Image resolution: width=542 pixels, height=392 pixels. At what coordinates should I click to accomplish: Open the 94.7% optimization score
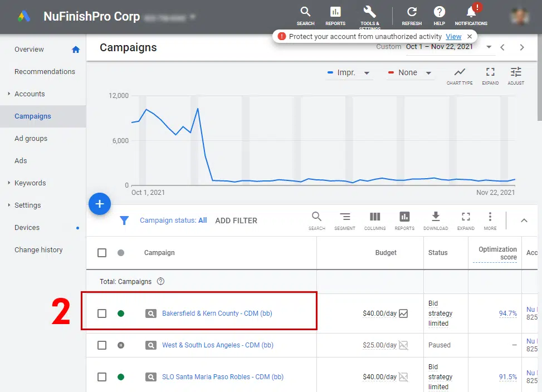[x=508, y=313]
